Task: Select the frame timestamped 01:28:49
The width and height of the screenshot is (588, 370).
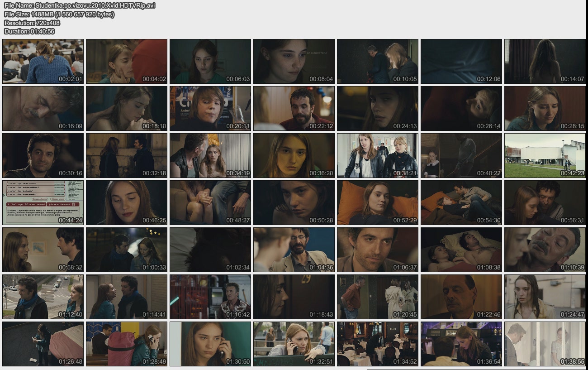Action: 127,344
